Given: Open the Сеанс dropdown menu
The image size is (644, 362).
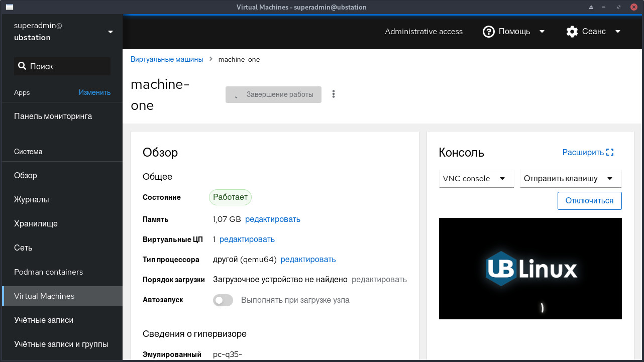Looking at the screenshot, I should point(594,32).
